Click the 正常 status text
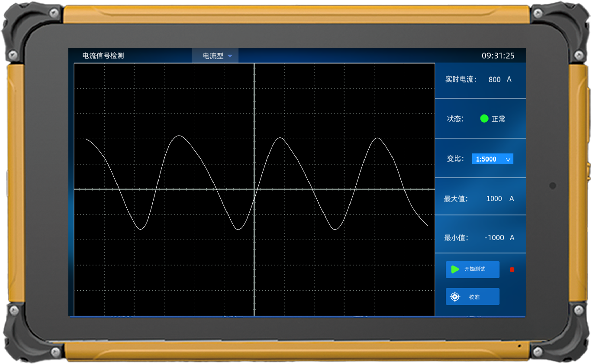Viewport: 591px width, 364px height. tap(498, 119)
